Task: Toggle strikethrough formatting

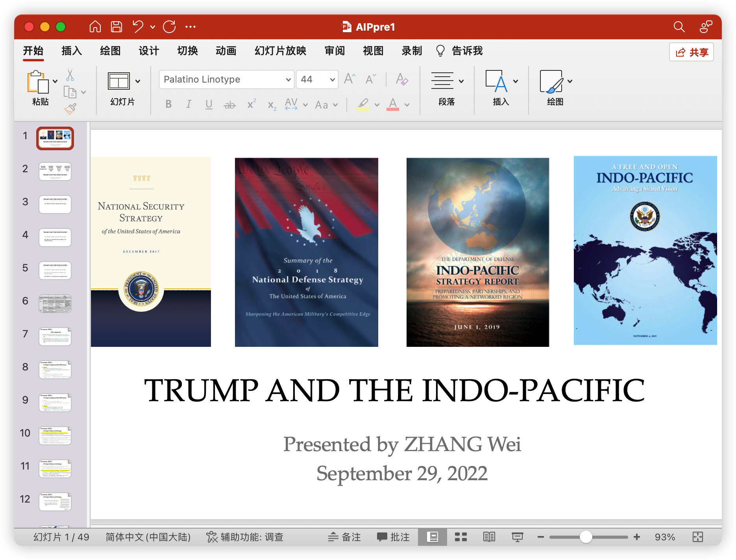Action: 230,105
